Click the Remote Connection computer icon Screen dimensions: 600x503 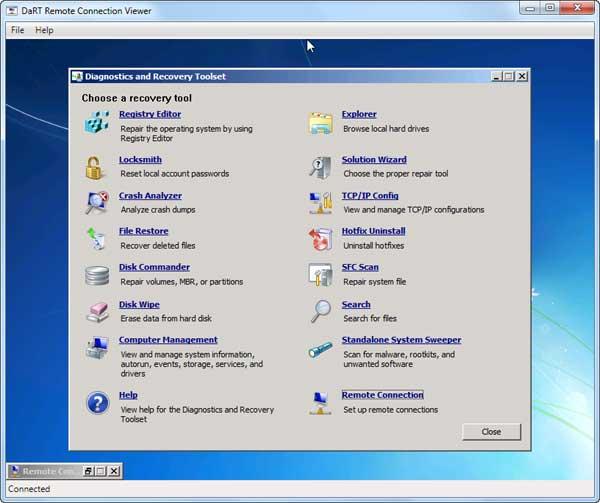[320, 403]
